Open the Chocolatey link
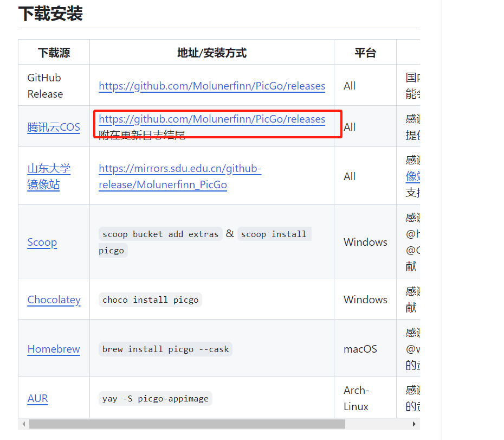 (x=54, y=299)
